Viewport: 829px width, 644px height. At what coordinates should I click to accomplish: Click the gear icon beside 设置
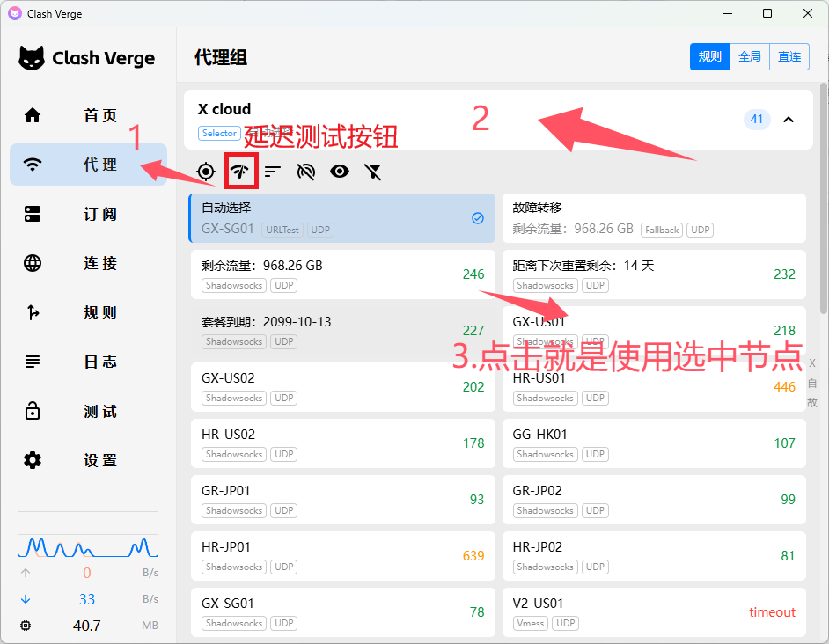(x=33, y=460)
